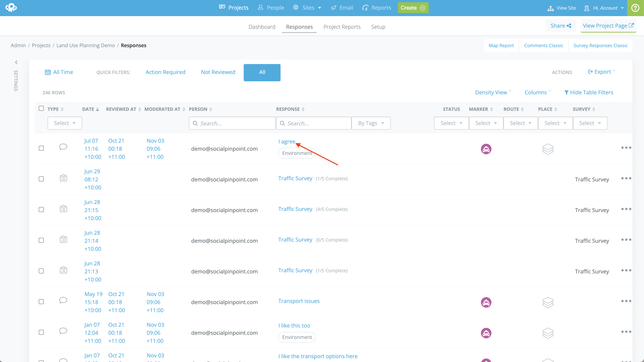Open the Columns dropdown

(538, 92)
